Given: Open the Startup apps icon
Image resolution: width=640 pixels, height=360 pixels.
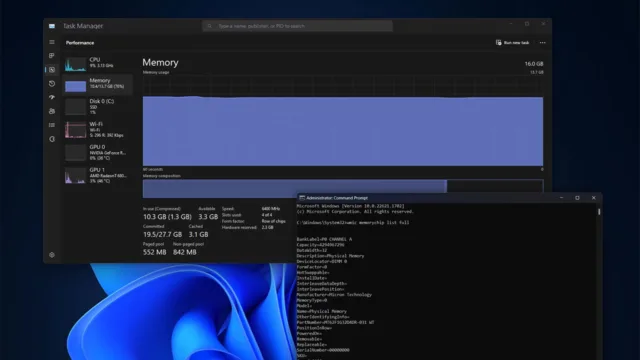Looking at the screenshot, I should 52,97.
